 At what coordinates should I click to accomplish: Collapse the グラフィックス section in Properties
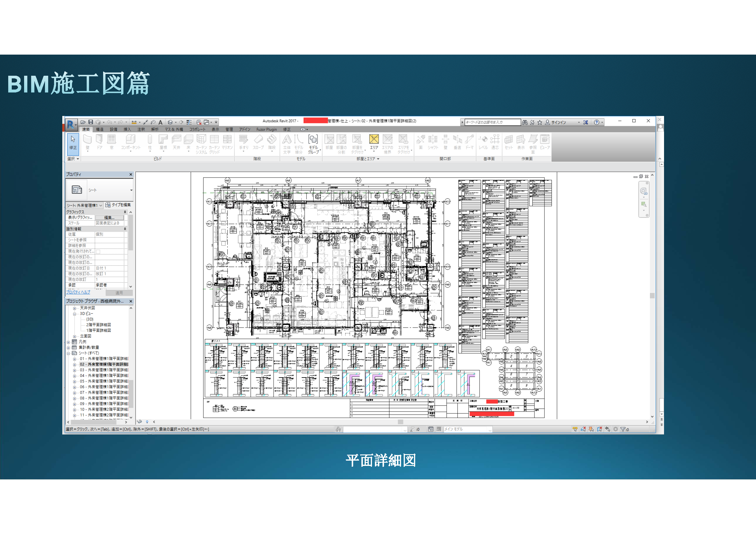125,212
